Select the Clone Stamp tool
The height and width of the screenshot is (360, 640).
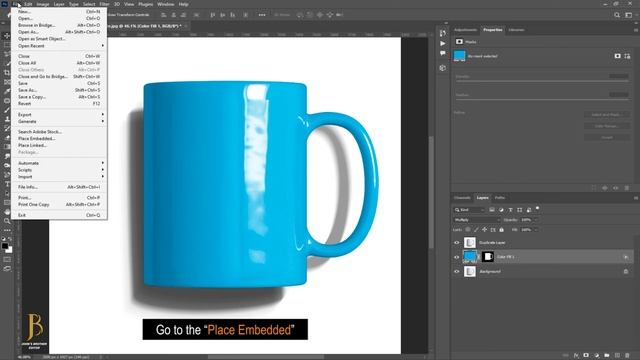pyautogui.click(x=7, y=119)
